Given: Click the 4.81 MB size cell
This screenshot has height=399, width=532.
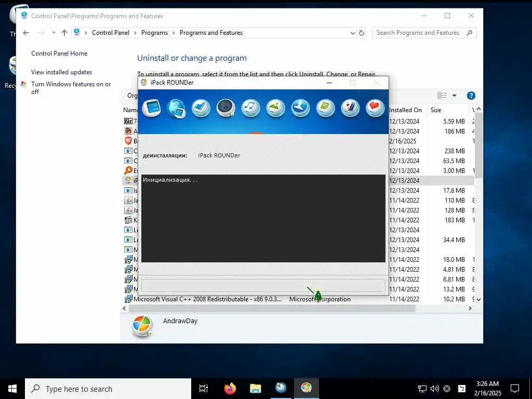Looking at the screenshot, I should coord(454,270).
